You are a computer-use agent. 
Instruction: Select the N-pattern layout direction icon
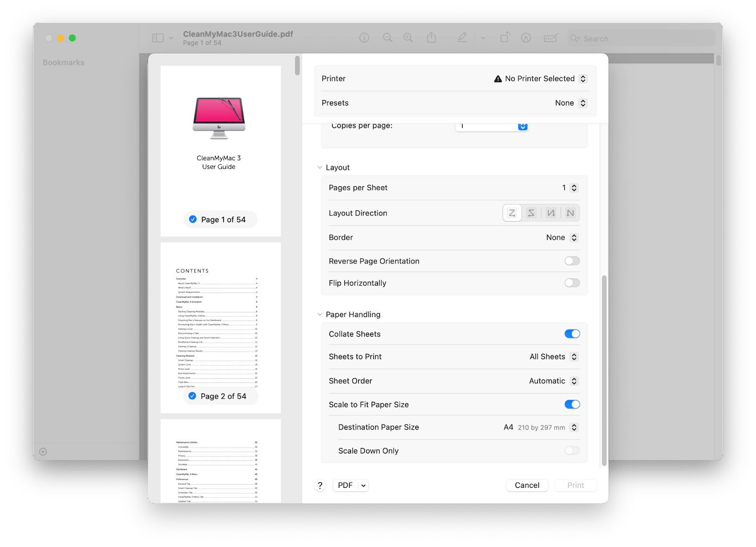(570, 213)
